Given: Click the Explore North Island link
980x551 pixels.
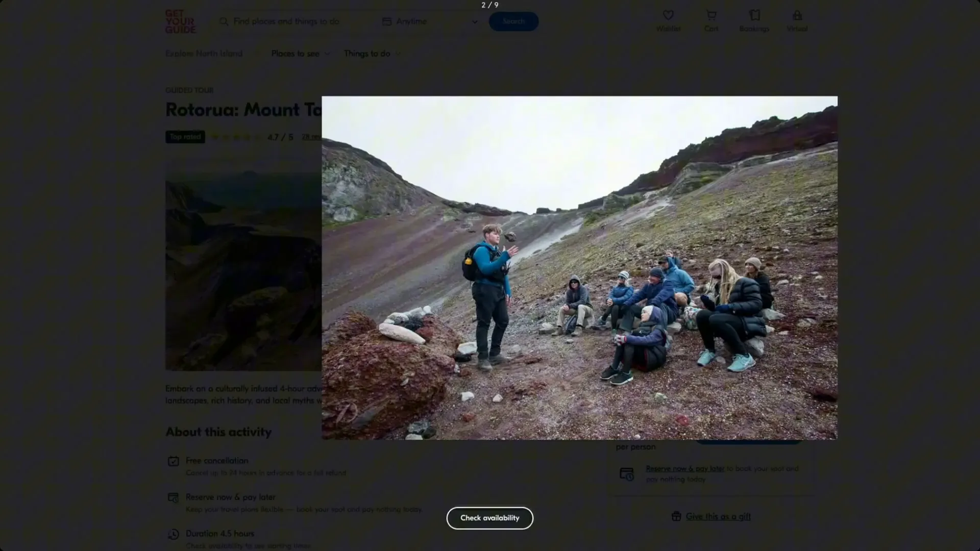Looking at the screenshot, I should pos(204,54).
